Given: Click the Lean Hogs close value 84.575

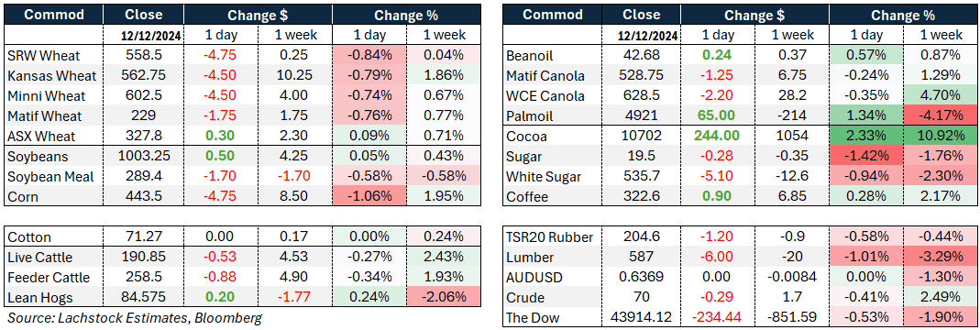Looking at the screenshot, I should point(144,298).
